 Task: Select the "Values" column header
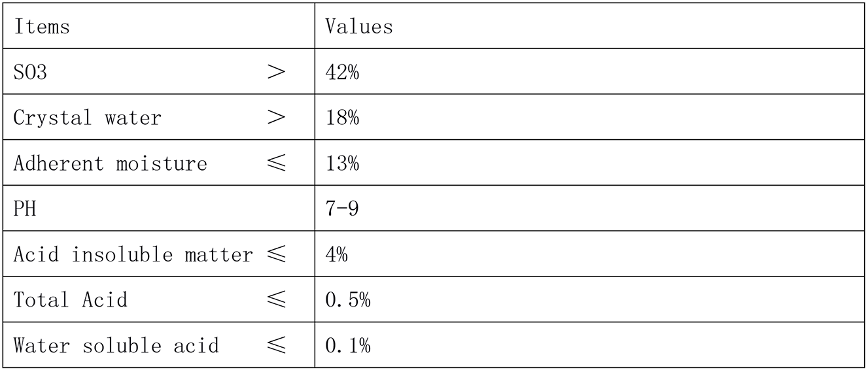359,27
